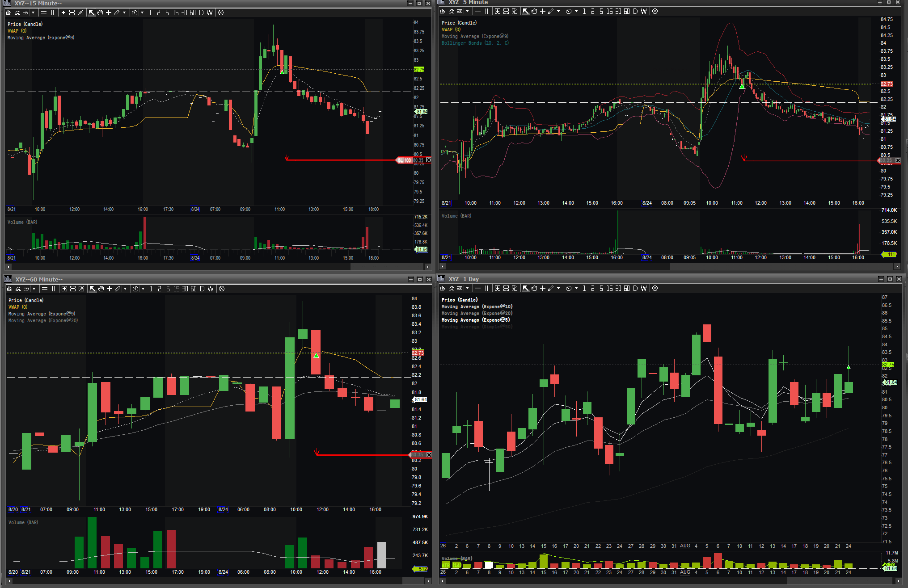908x588 pixels.
Task: Open studies icon in 1 Day chart
Action: click(452, 288)
